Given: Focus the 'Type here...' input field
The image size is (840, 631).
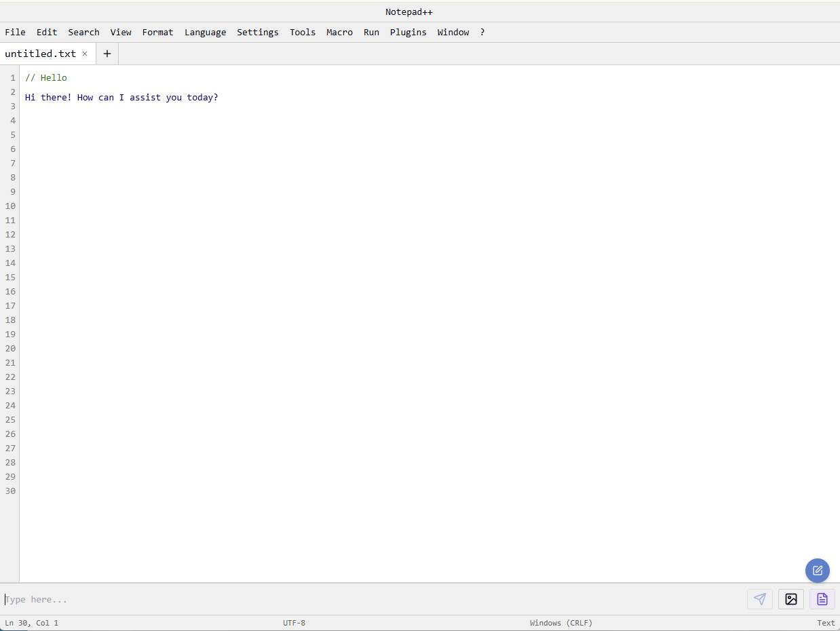Looking at the screenshot, I should [x=372, y=599].
